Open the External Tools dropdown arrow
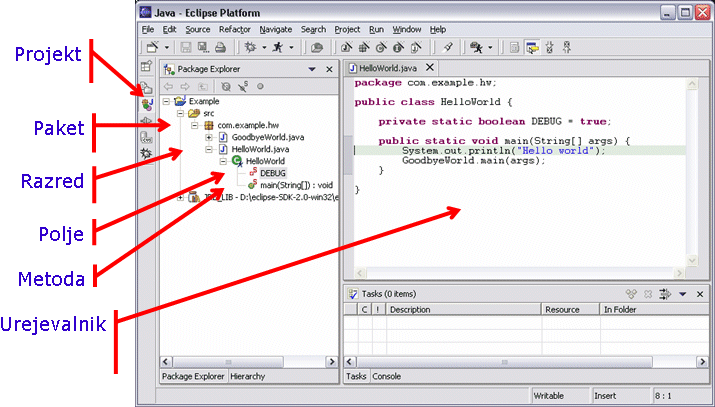Viewport: 715px width, 407px height. click(x=490, y=47)
